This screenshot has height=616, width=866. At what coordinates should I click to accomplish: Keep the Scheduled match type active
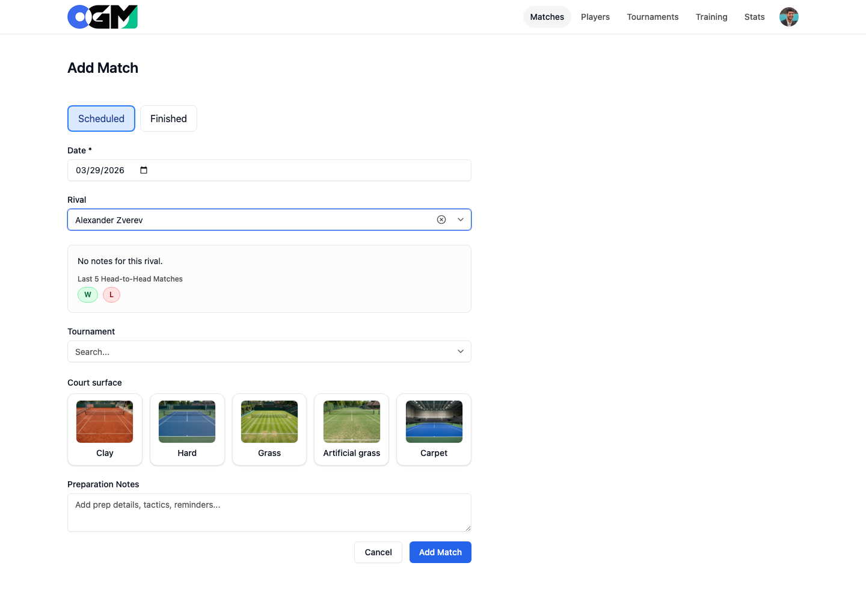coord(101,119)
